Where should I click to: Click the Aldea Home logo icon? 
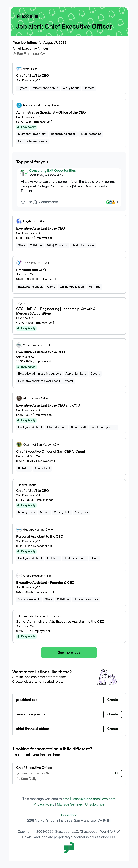[19, 398]
